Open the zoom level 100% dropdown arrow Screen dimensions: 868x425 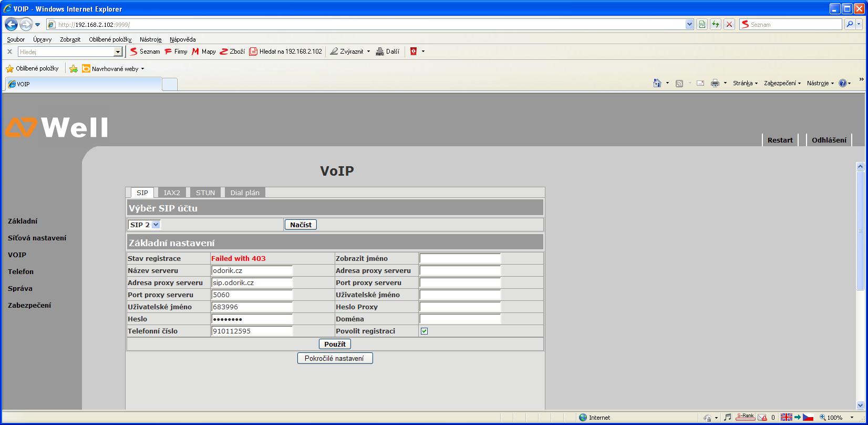tap(852, 418)
